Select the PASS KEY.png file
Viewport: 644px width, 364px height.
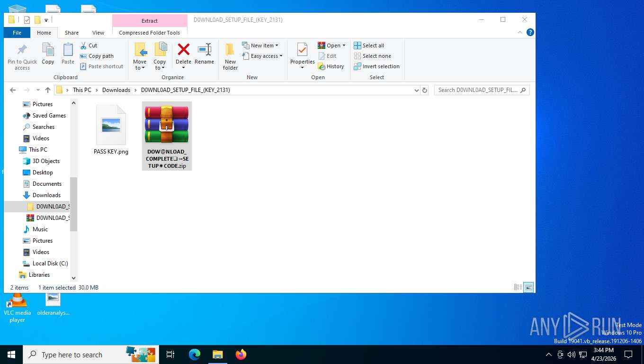(x=111, y=129)
